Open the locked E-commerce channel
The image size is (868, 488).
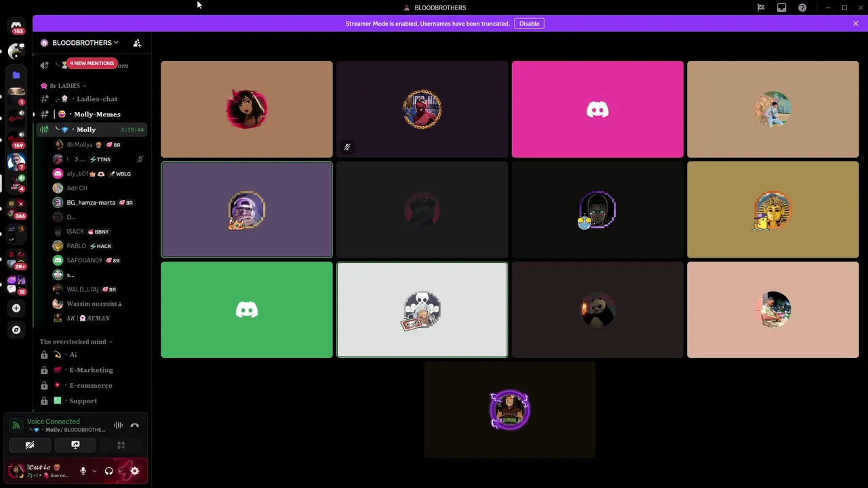(x=91, y=385)
